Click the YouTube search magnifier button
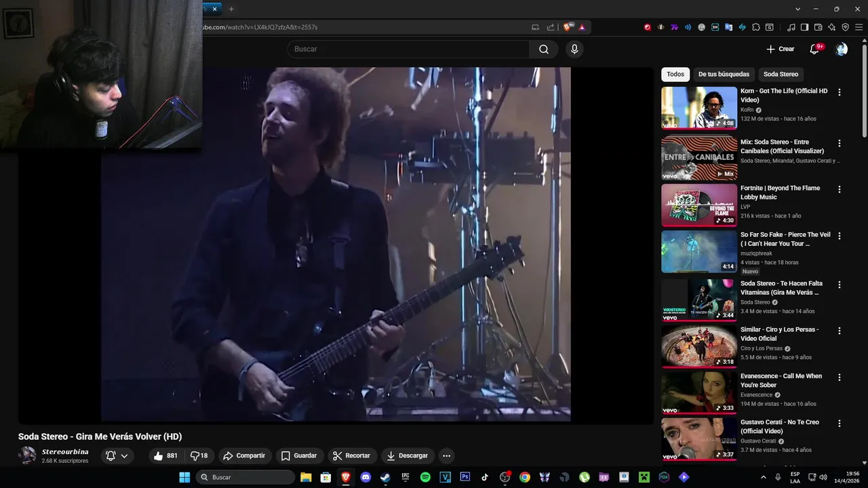The height and width of the screenshot is (488, 868). 544,49
